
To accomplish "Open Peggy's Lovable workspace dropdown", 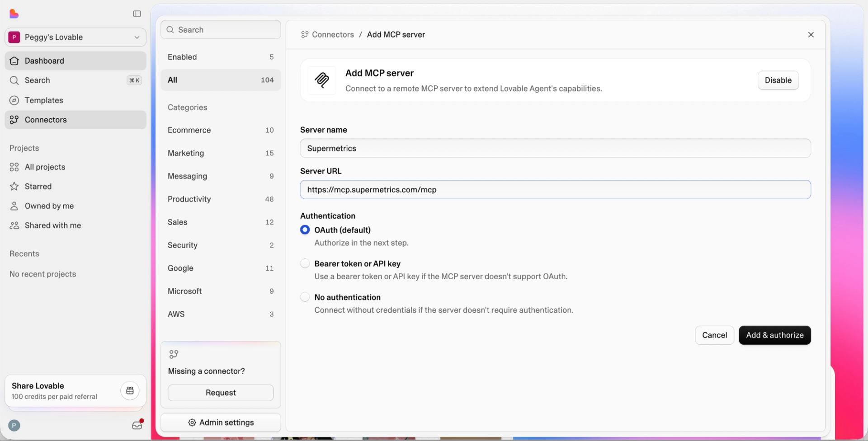I will pyautogui.click(x=75, y=37).
